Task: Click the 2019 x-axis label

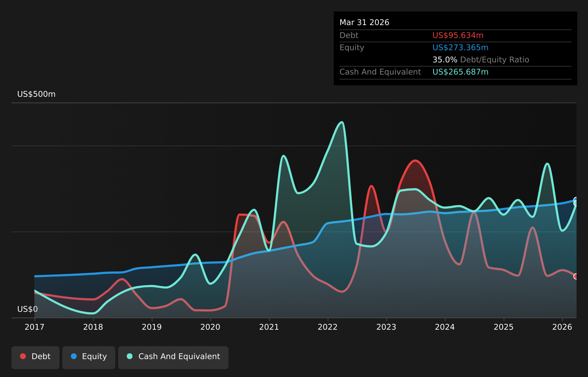Action: click(152, 327)
